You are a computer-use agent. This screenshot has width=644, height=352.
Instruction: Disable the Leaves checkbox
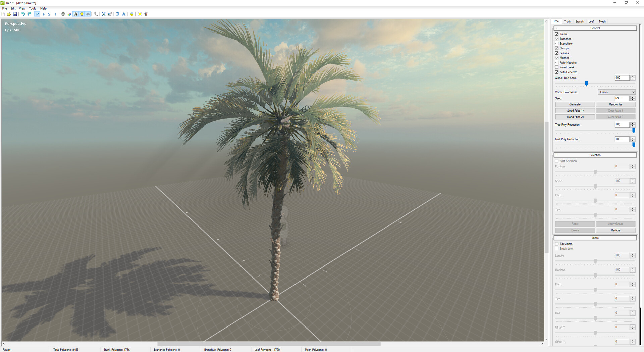click(x=557, y=53)
